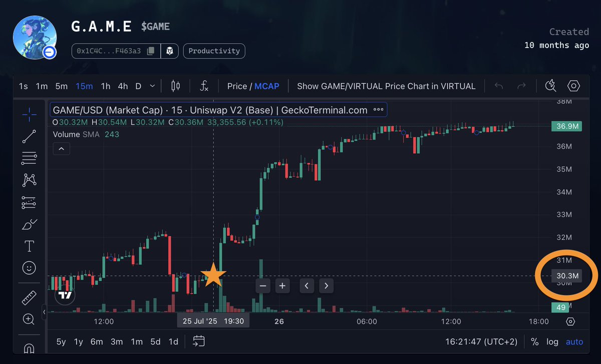601x364 pixels.
Task: Open the Fibonacci retracement tools
Action: [x=29, y=158]
